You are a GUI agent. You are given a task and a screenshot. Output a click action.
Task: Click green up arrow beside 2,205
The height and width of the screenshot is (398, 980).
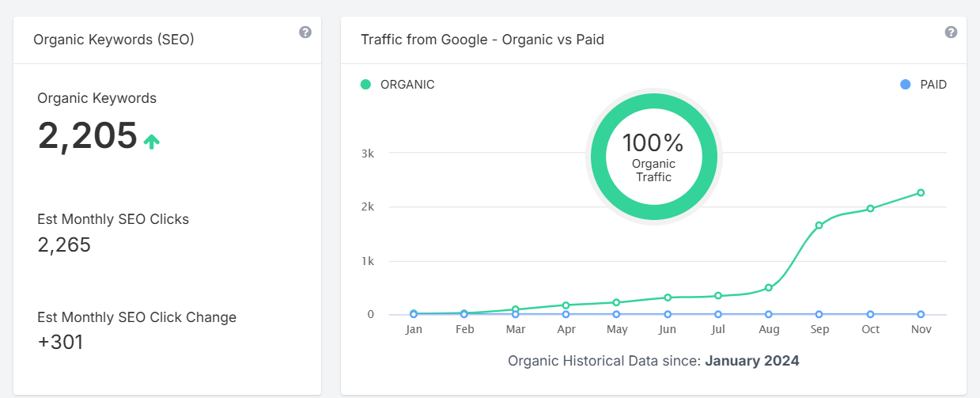(152, 142)
